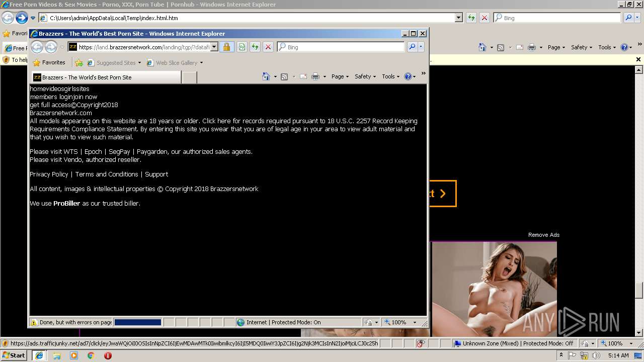This screenshot has width=644, height=362.
Task: Open Windows Explorer from the taskbar
Action: point(57,355)
